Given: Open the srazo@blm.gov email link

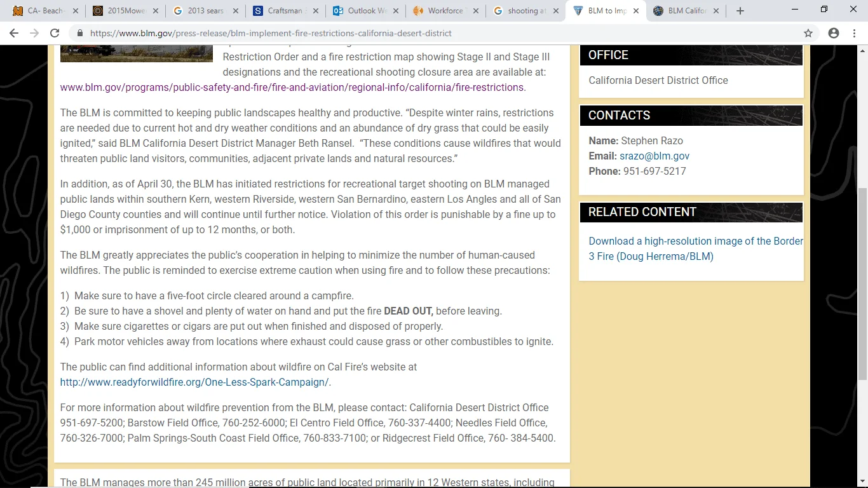Looking at the screenshot, I should [x=654, y=156].
